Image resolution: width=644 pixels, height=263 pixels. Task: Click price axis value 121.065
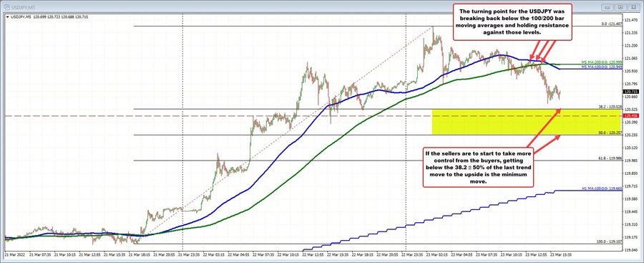click(631, 58)
